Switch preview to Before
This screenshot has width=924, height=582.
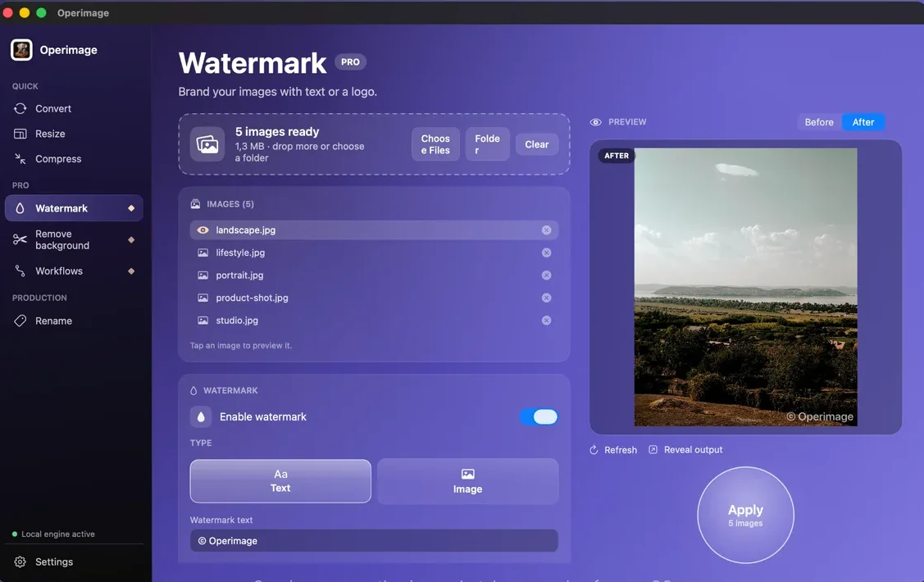click(819, 122)
